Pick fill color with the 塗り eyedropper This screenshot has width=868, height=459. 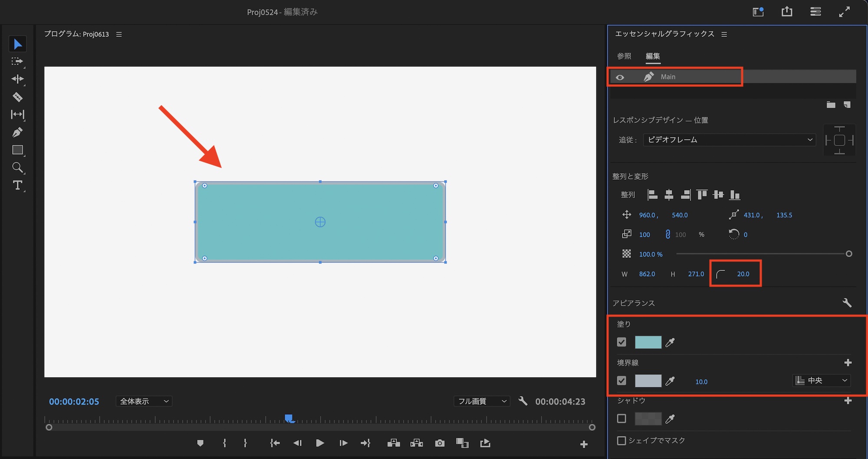point(670,343)
